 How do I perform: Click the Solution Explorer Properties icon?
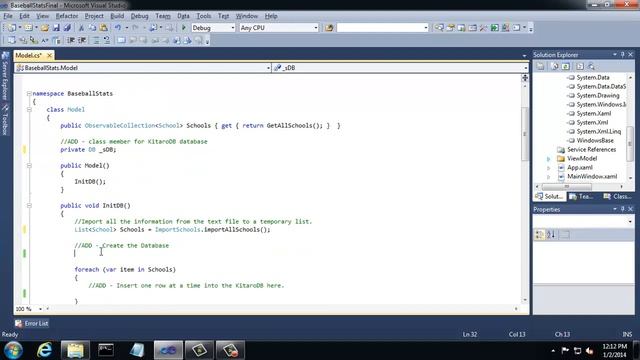coord(540,66)
